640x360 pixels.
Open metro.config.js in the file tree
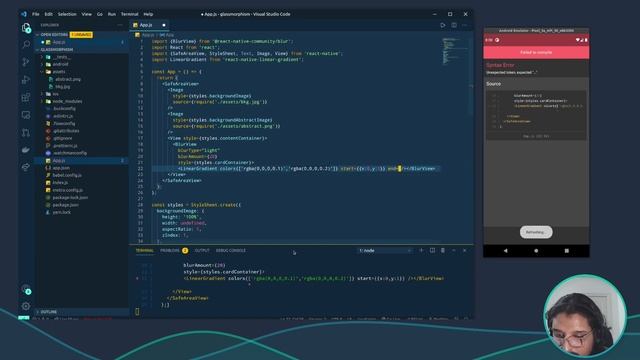coord(67,190)
